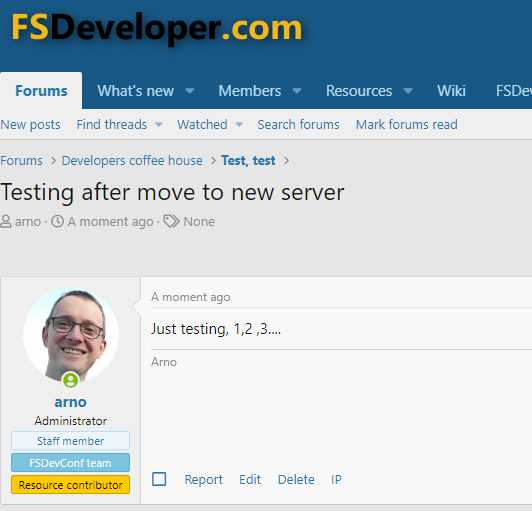The image size is (532, 511).
Task: Go to Developers coffee house breadcrumb
Action: click(x=132, y=160)
